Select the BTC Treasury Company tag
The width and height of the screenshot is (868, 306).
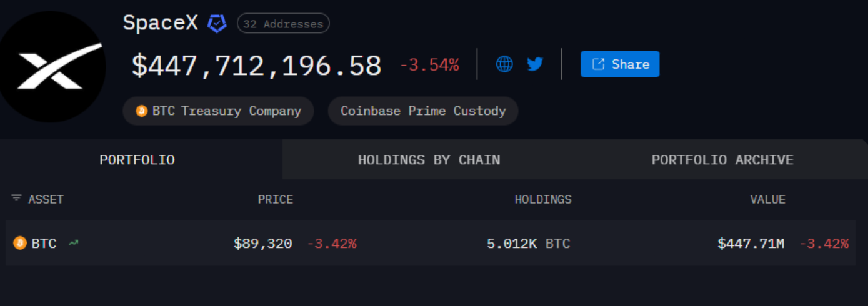tap(218, 111)
